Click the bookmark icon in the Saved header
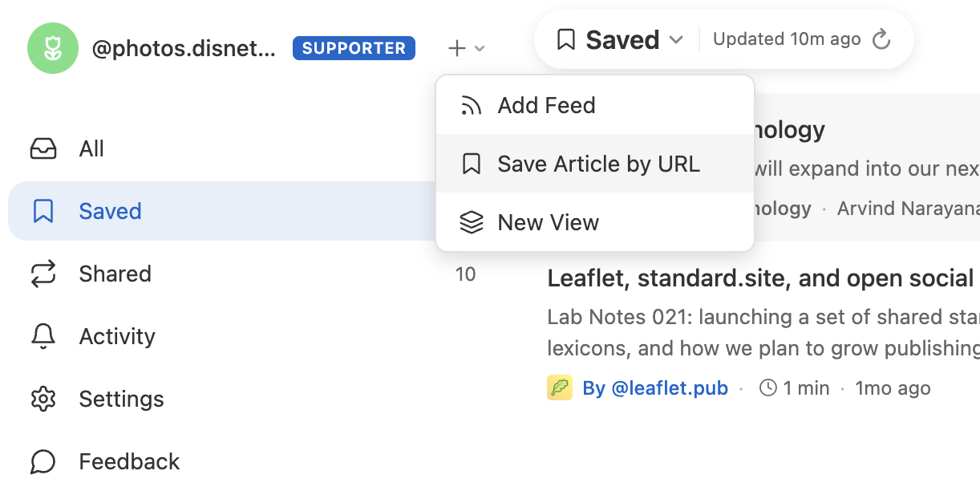Image resolution: width=980 pixels, height=499 pixels. pos(566,39)
